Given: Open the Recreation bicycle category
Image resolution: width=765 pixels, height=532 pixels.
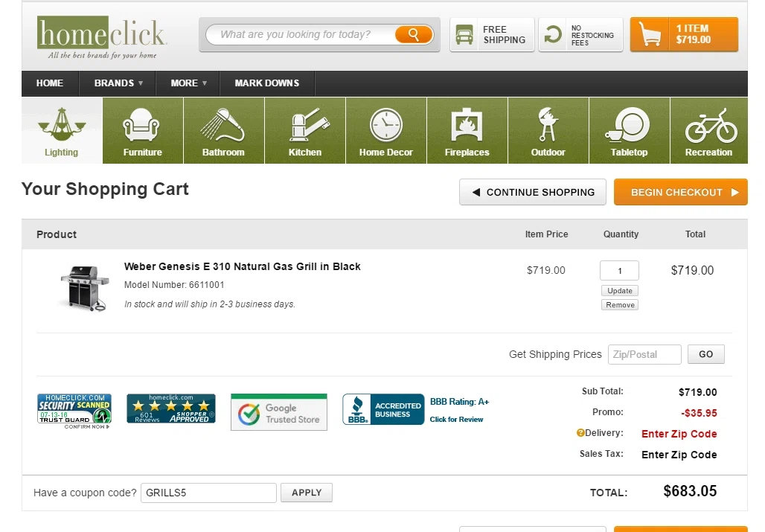Looking at the screenshot, I should (x=709, y=131).
